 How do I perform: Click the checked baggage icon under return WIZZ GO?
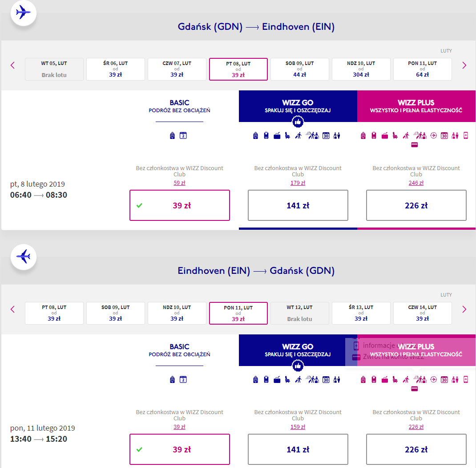[277, 380]
